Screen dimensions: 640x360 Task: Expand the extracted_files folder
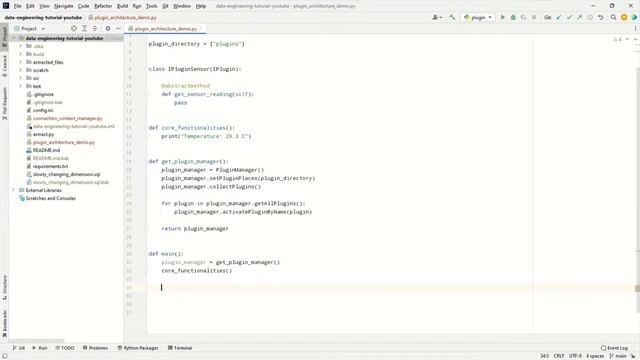(20, 62)
